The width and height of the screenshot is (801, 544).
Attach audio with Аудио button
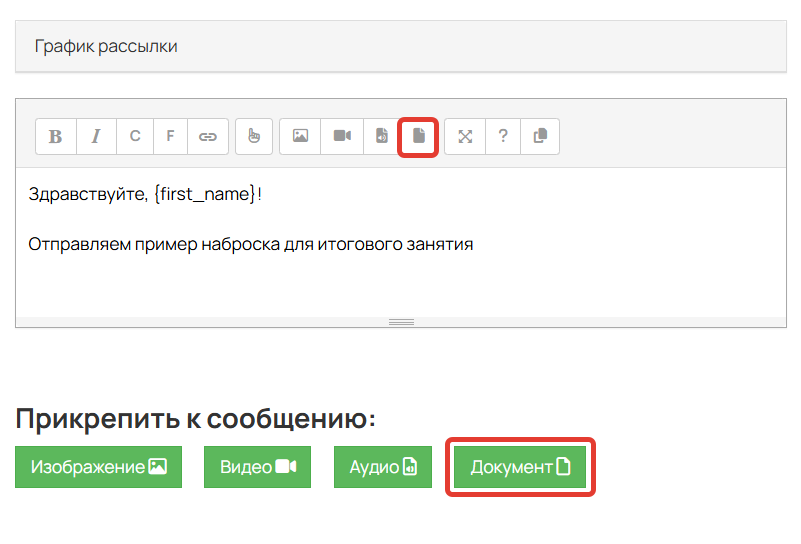(x=383, y=467)
